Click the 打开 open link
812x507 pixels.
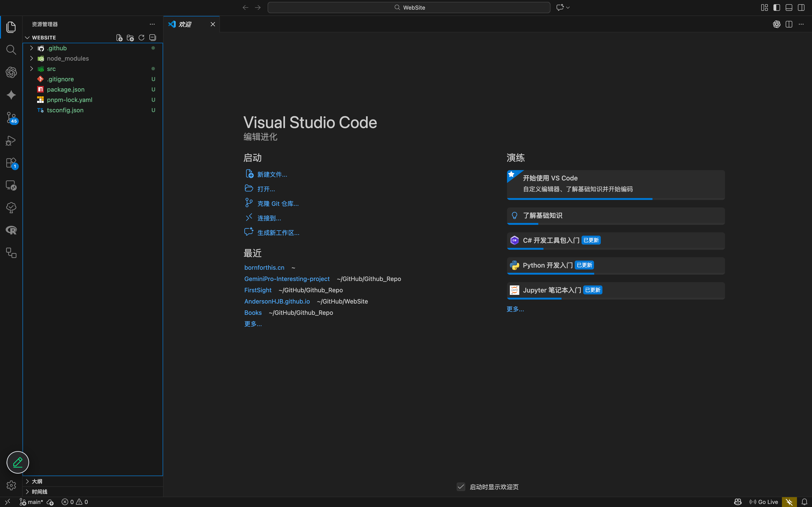[x=266, y=189]
